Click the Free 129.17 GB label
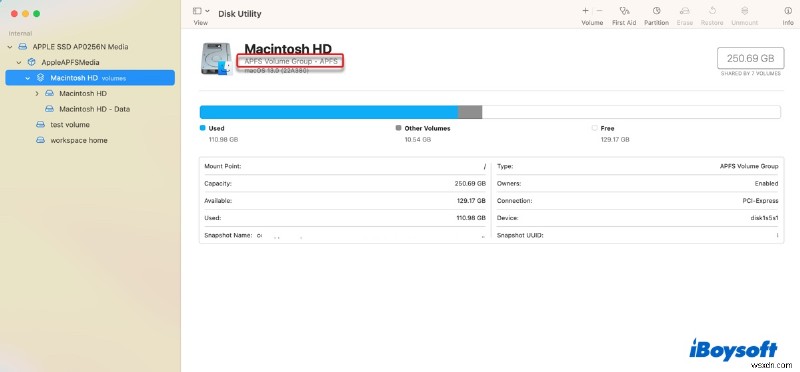Image resolution: width=800 pixels, height=372 pixels. tap(615, 139)
